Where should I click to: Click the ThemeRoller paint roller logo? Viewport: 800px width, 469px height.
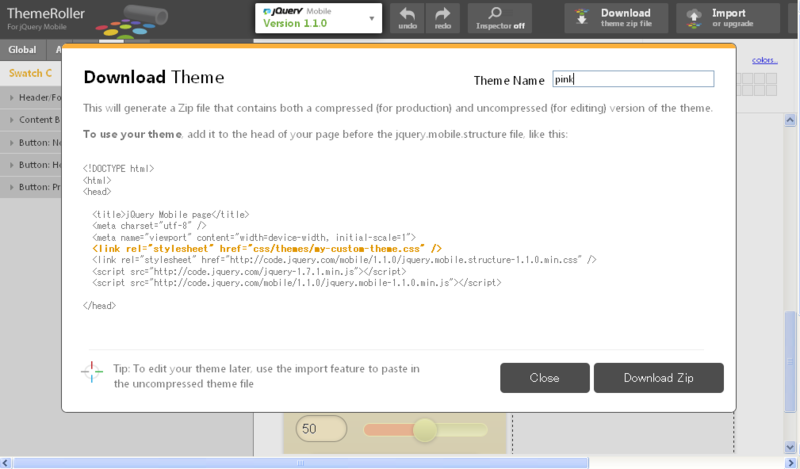[x=132, y=21]
